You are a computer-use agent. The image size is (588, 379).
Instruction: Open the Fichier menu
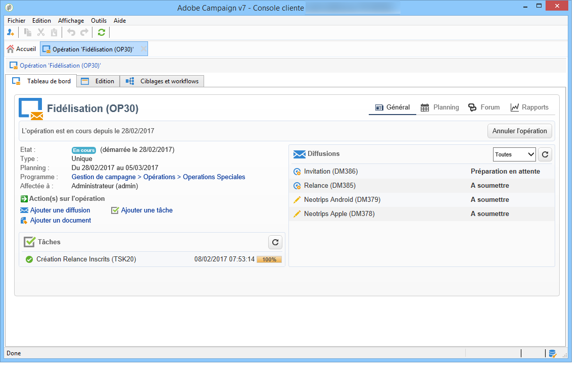(x=17, y=21)
